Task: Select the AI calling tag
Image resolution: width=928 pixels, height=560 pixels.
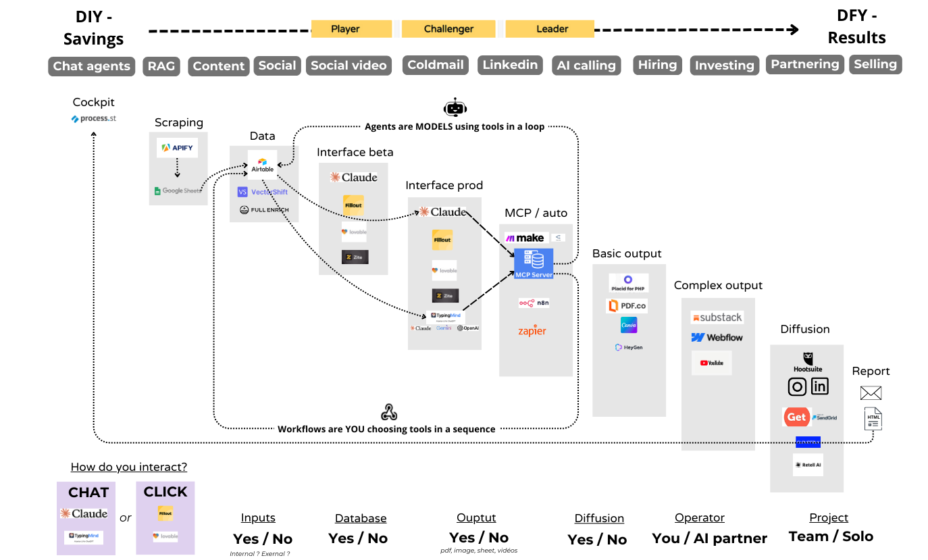Action: (x=586, y=66)
